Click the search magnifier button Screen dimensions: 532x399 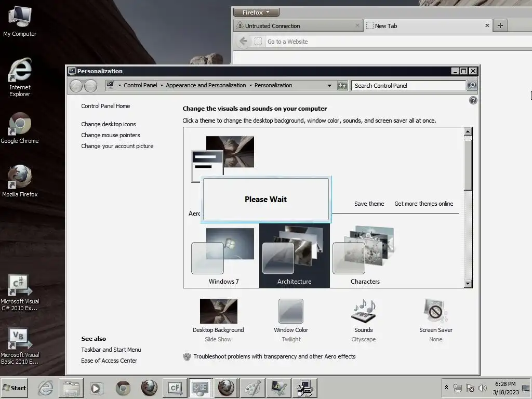pos(472,86)
